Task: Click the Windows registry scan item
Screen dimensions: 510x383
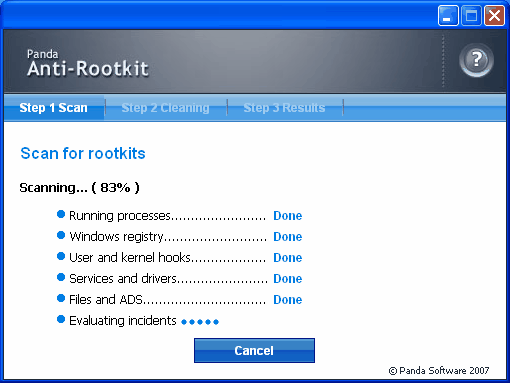Action: [179, 237]
